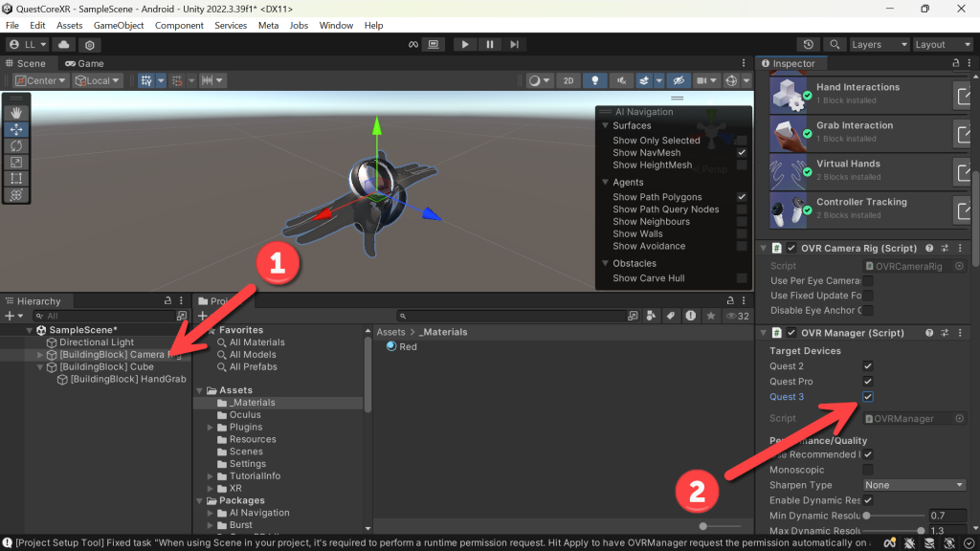
Task: Switch to the Scene tab
Action: pyautogui.click(x=26, y=63)
